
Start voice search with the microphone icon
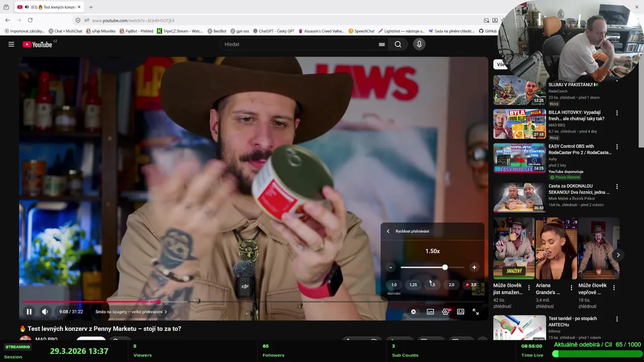coord(419,44)
